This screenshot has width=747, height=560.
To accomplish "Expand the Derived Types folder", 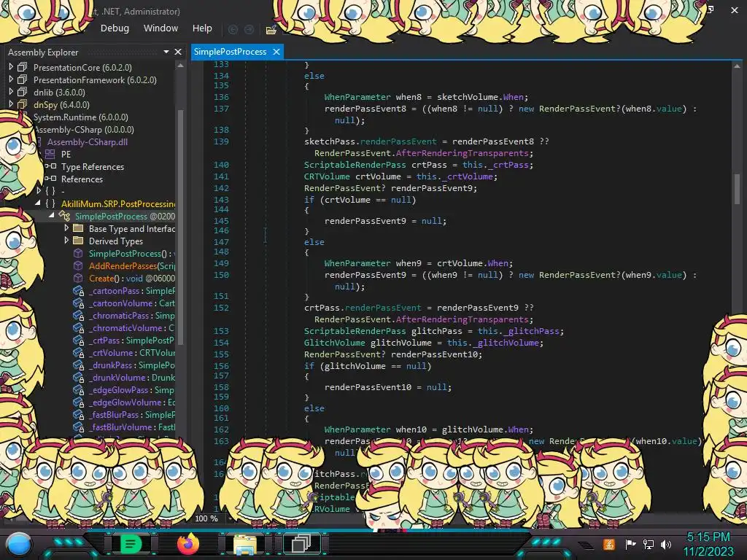I will click(x=66, y=241).
